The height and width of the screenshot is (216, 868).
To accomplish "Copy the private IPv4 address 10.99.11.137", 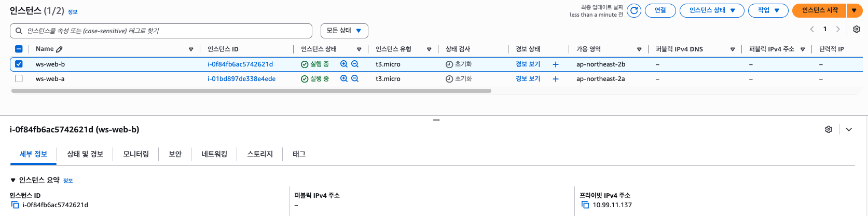I will point(585,205).
